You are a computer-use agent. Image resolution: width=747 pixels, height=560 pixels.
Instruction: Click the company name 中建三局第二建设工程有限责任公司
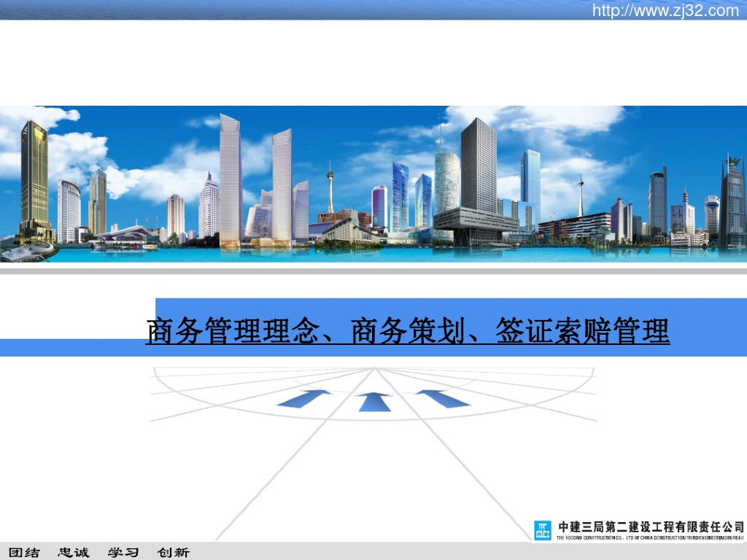coord(651,526)
